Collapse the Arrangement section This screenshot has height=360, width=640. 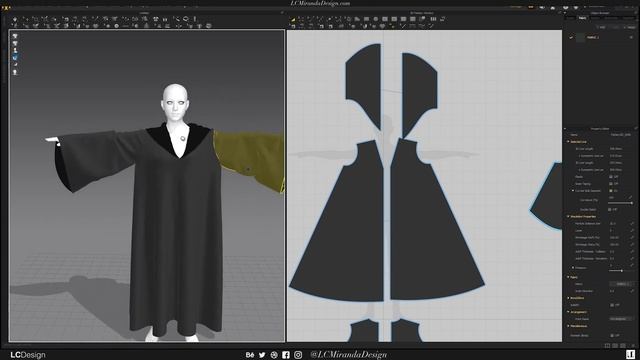point(568,312)
